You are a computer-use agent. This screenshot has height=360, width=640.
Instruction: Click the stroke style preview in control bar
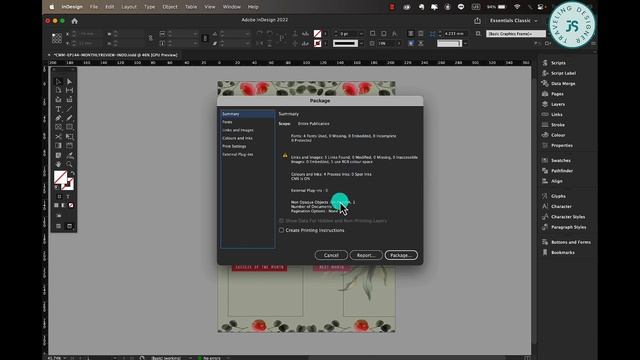coord(345,43)
